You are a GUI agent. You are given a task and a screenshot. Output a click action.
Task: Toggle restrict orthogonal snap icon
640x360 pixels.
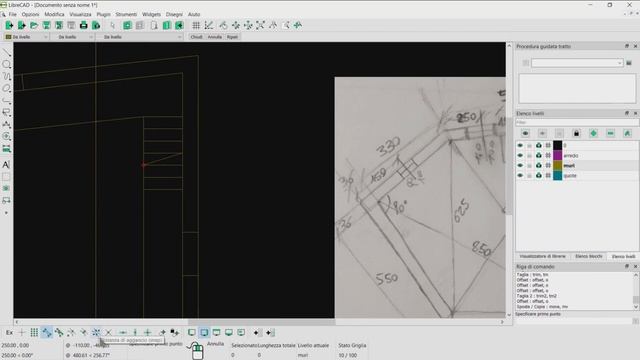pos(148,333)
